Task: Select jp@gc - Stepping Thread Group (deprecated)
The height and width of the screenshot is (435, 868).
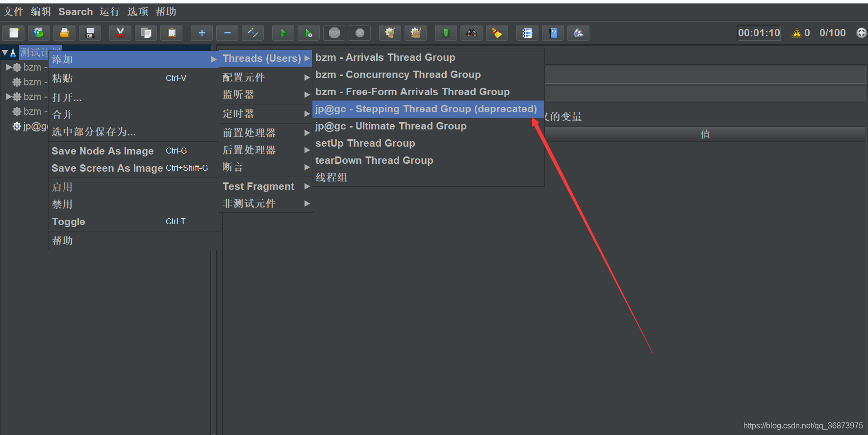Action: [428, 109]
